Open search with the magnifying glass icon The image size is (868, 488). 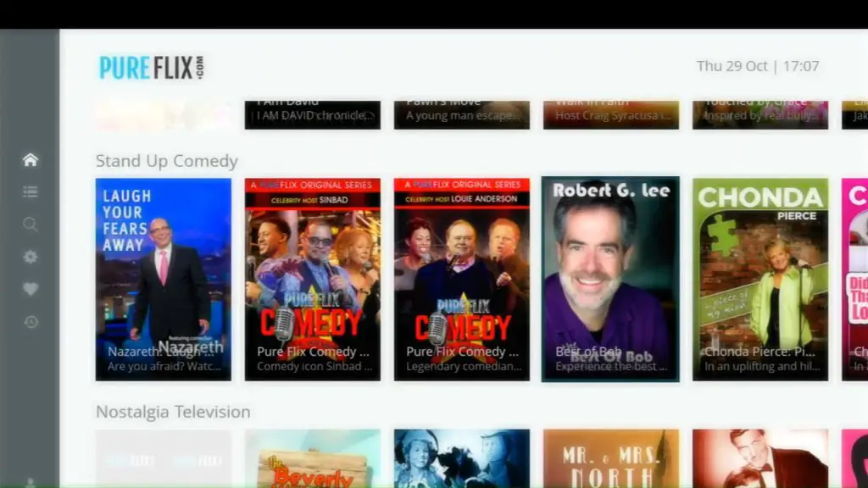31,225
